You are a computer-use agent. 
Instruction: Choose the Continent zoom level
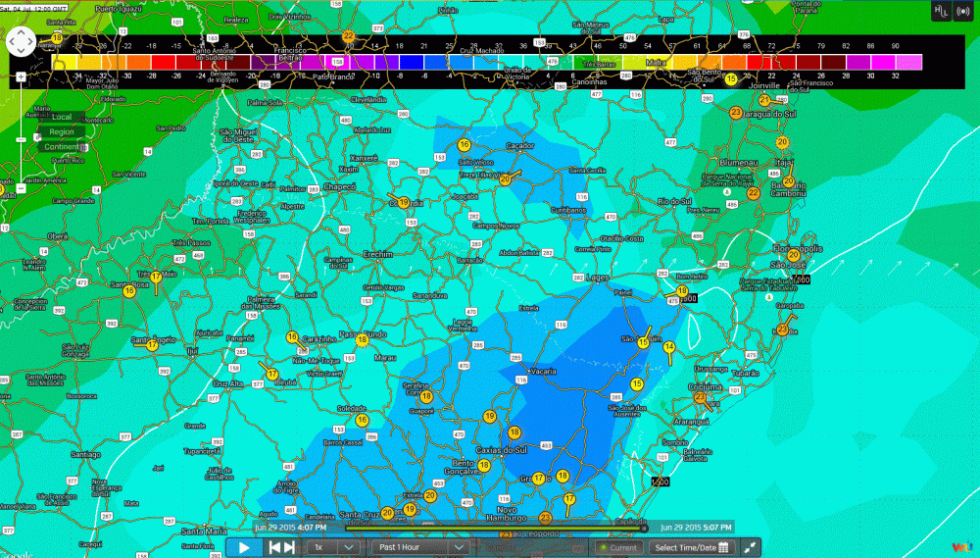point(61,147)
